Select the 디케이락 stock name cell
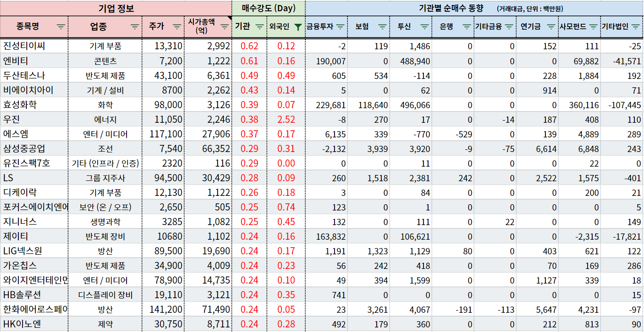The width and height of the screenshot is (644, 332). (x=34, y=192)
